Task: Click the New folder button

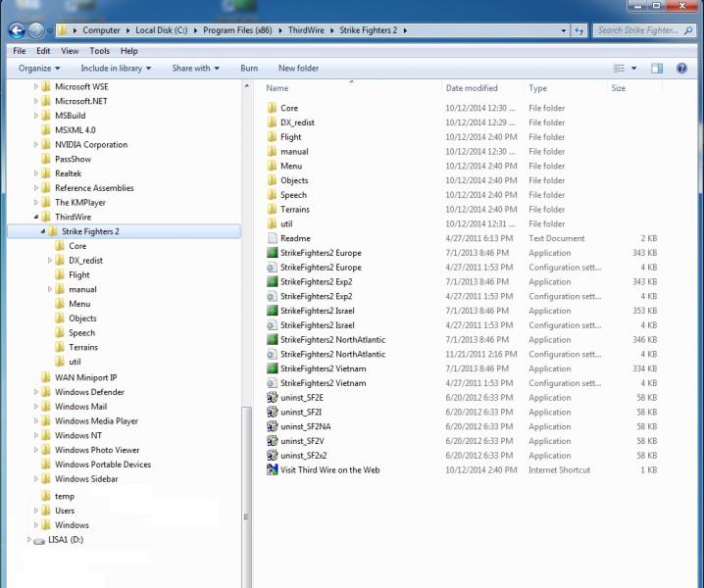Action: [299, 69]
